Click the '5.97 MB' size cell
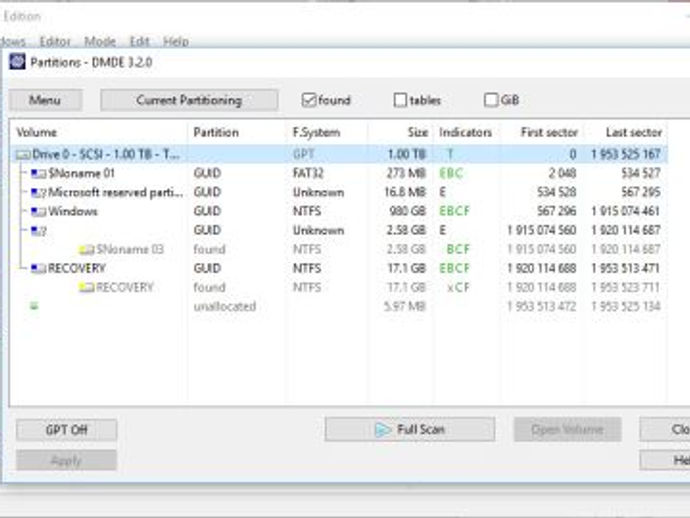 coord(405,307)
